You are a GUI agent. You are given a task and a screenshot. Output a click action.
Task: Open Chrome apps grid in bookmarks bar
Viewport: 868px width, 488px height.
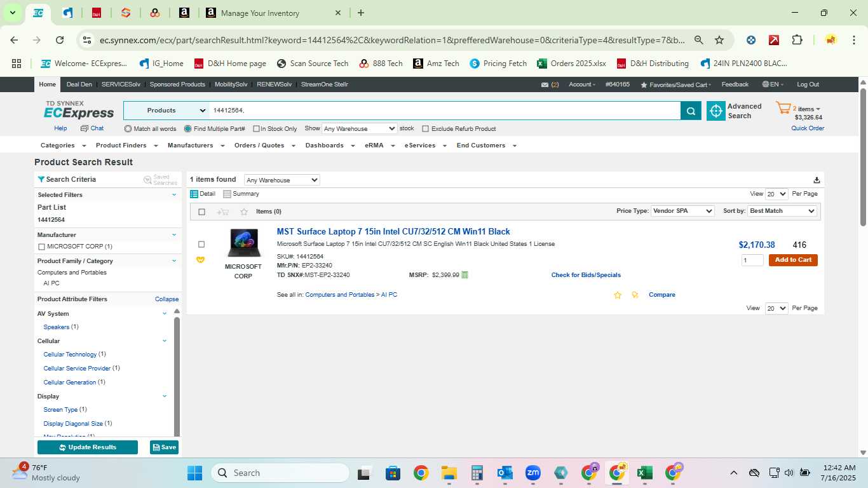(17, 64)
